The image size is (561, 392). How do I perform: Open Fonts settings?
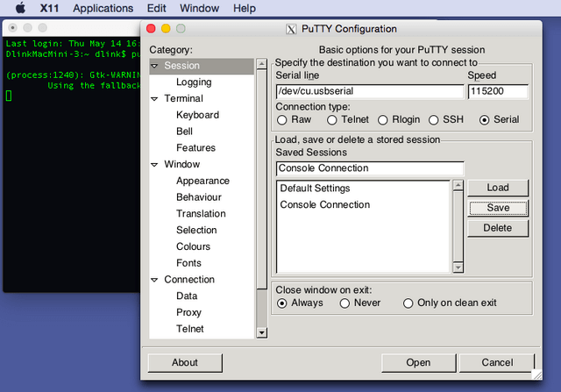point(188,263)
